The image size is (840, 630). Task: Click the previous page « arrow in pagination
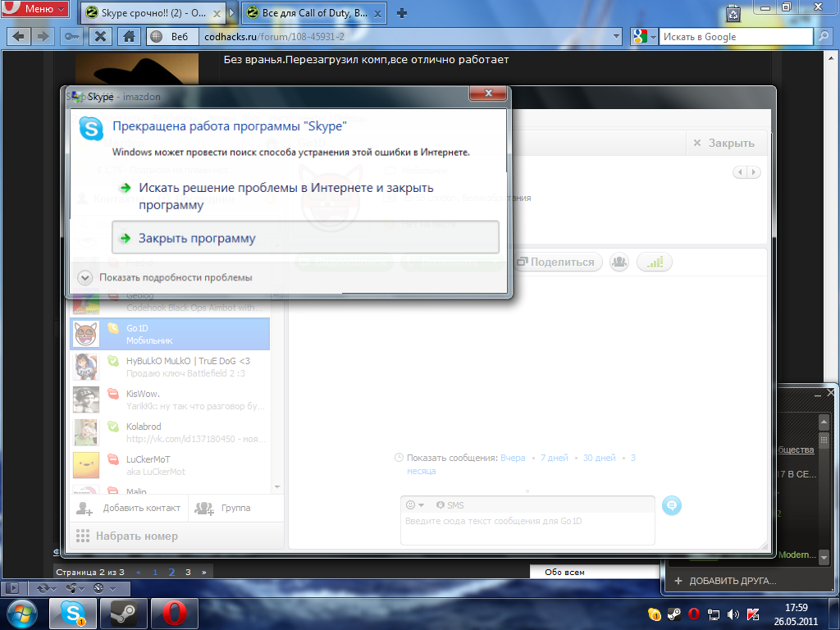point(139,572)
